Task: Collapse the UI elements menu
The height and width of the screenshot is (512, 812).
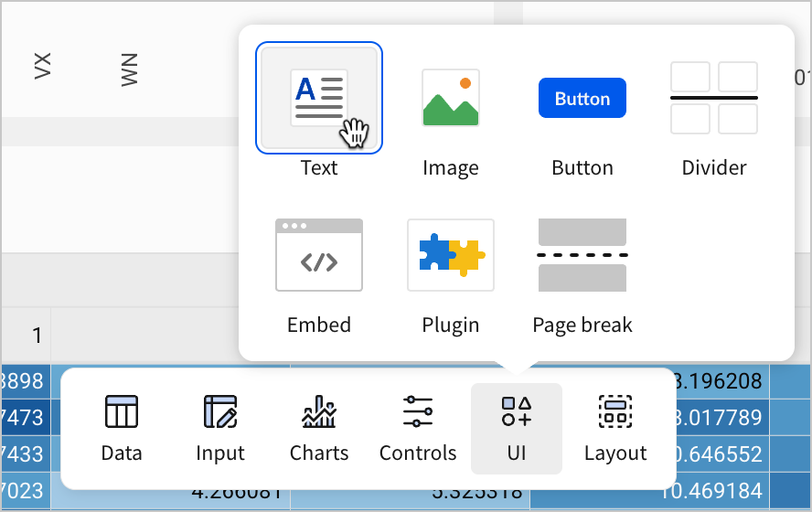Action: point(517,428)
